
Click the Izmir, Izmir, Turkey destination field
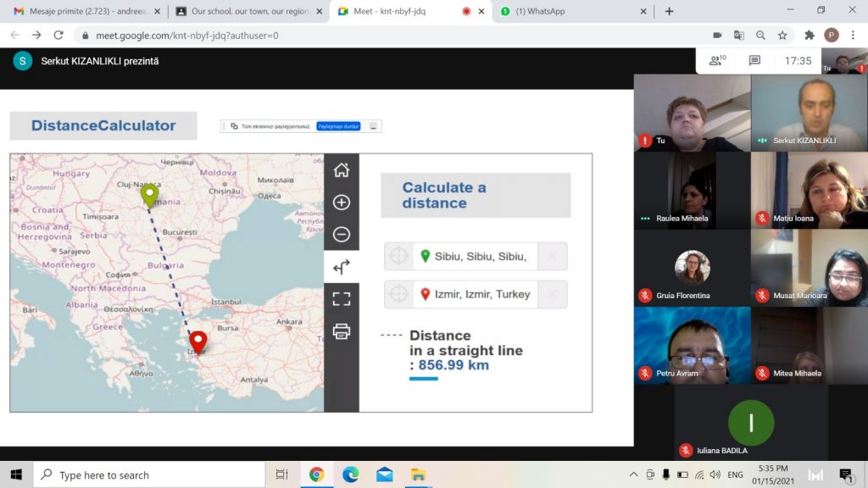pos(480,294)
